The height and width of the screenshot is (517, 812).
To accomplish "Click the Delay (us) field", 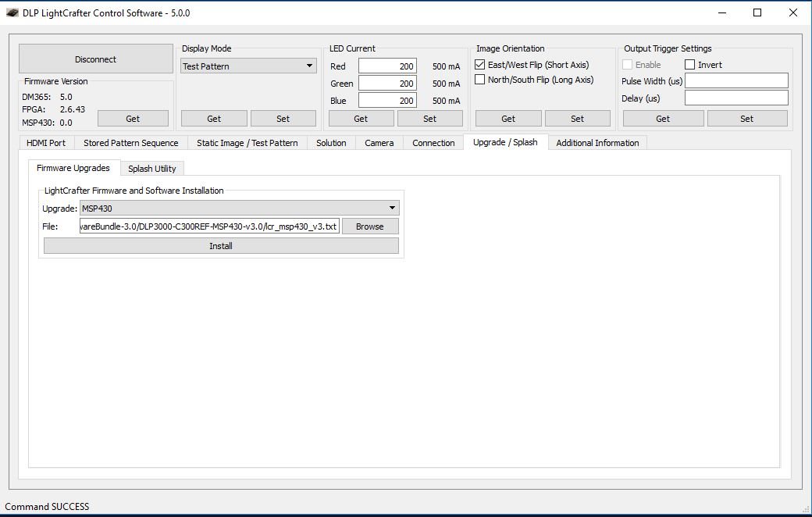I will [736, 98].
